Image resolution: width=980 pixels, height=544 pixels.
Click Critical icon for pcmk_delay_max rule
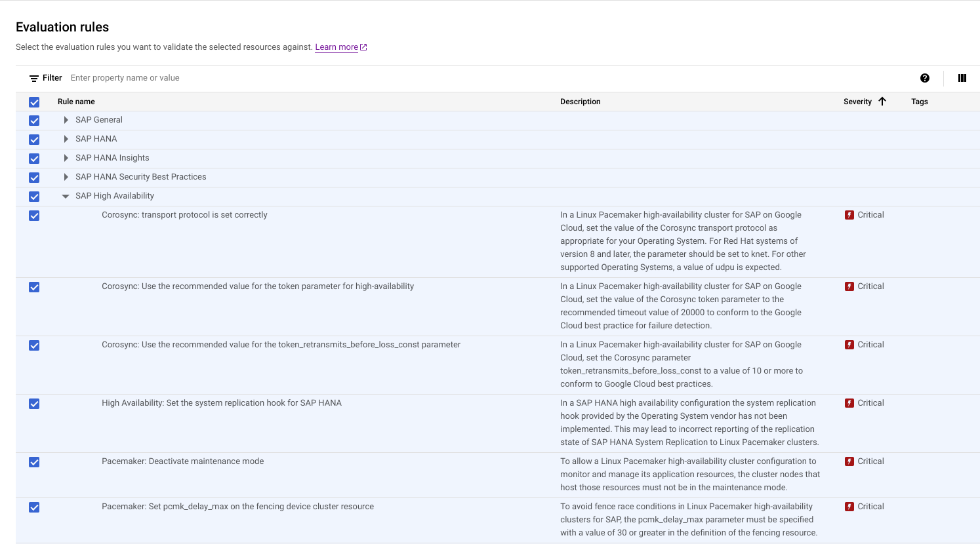849,507
